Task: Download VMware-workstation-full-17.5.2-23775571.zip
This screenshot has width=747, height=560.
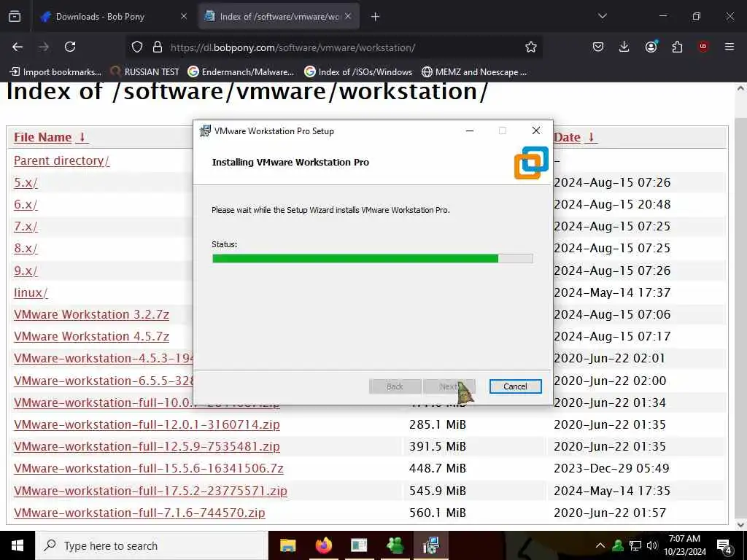Action: click(150, 491)
